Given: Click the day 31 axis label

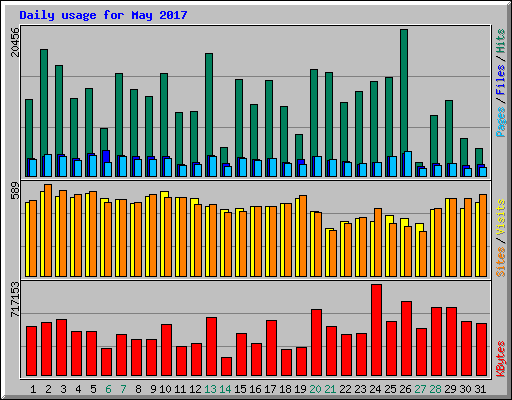Looking at the screenshot, I should [x=480, y=389].
